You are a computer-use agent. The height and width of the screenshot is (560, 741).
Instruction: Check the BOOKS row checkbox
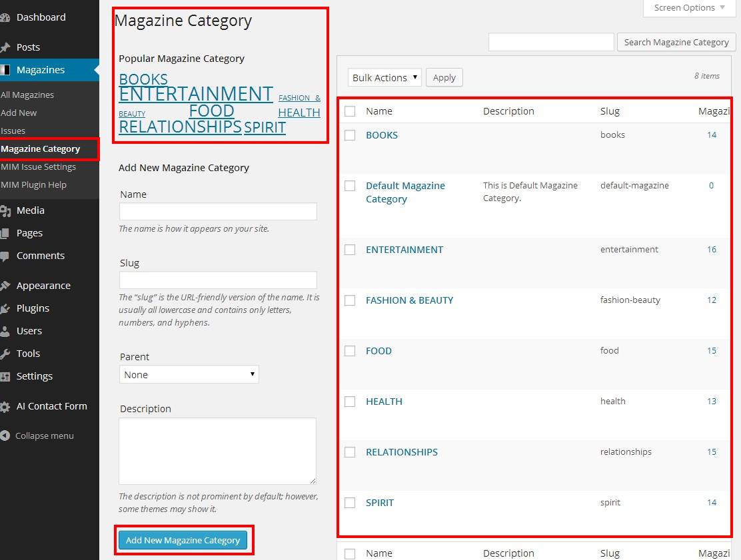point(350,135)
